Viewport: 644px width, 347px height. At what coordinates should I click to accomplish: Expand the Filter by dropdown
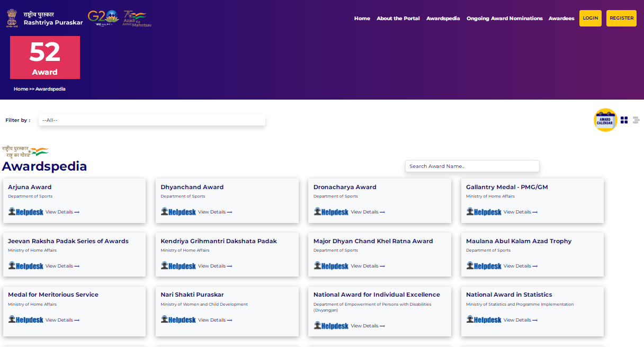(x=151, y=120)
